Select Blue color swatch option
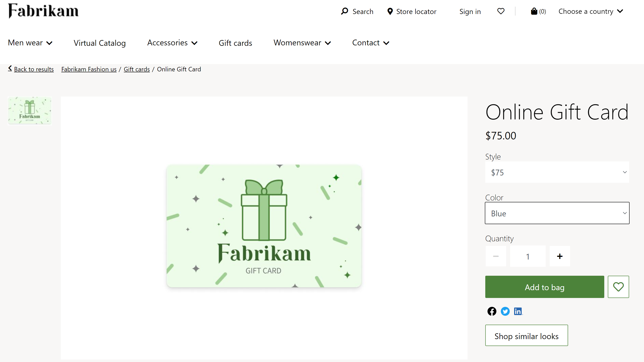Viewport: 644px width, 362px height. 557,213
